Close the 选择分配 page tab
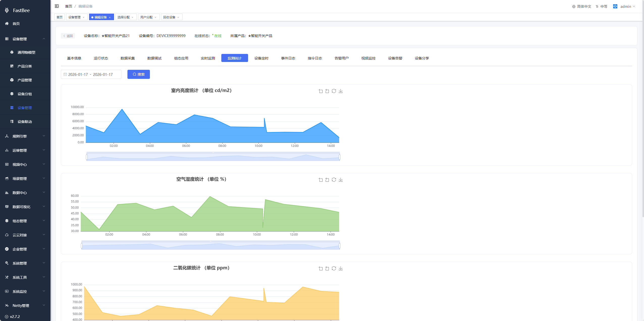 (132, 17)
